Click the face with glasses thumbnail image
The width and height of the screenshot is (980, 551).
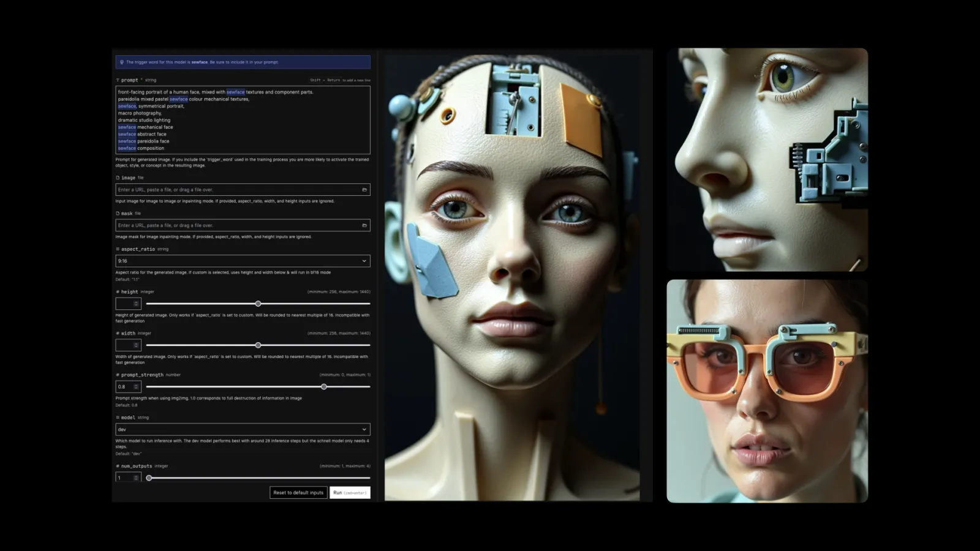click(x=767, y=391)
